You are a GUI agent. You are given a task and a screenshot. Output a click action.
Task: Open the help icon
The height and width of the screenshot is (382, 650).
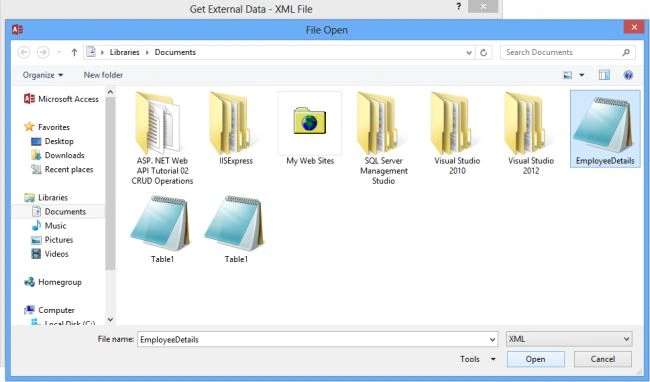[628, 75]
